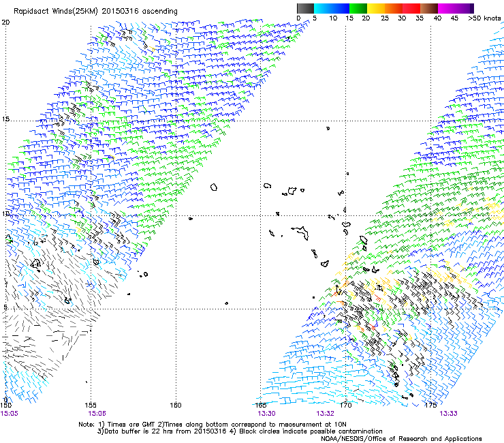Click latitude label '5' on left axis

coord(5,307)
